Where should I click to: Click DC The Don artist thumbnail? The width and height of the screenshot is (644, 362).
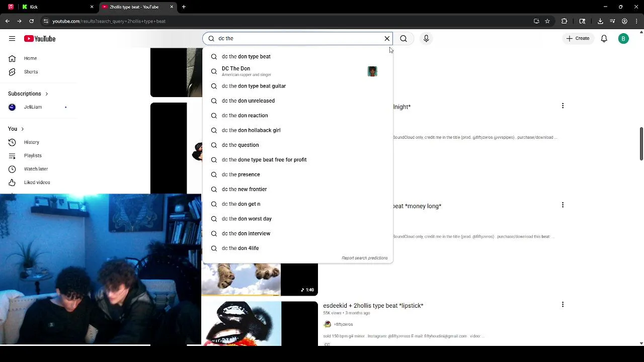[372, 71]
